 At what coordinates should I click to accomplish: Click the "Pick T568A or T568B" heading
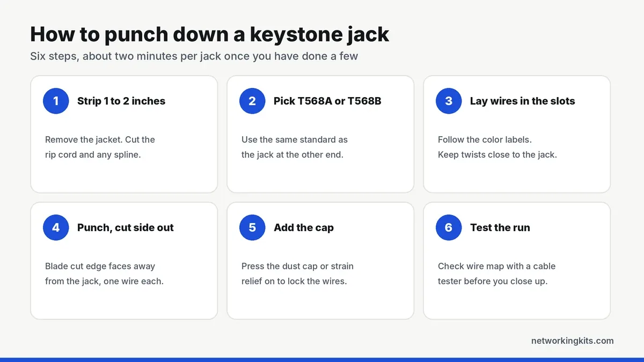tap(327, 101)
